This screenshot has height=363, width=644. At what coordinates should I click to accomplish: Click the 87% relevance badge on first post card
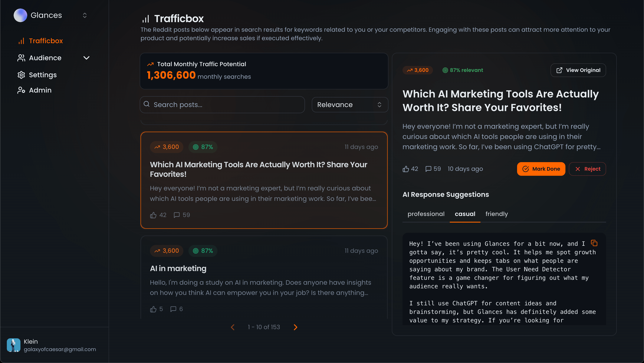pyautogui.click(x=203, y=147)
